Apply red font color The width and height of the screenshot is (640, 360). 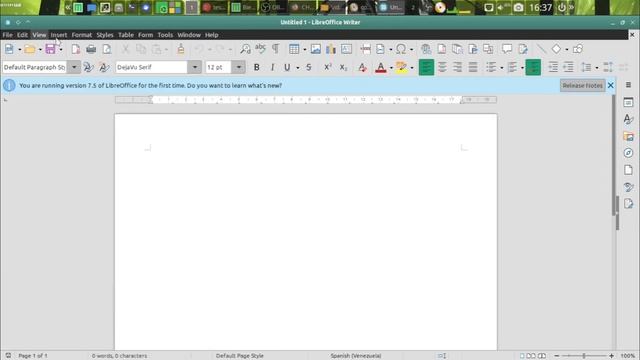(x=380, y=67)
